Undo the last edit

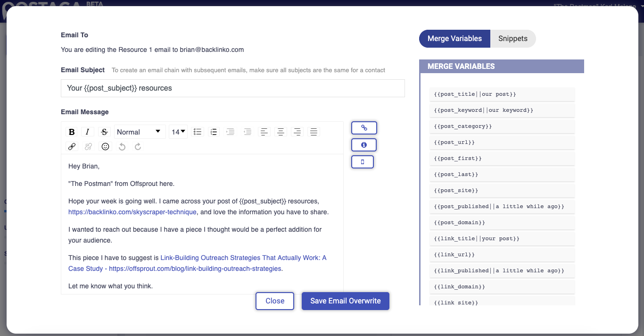(122, 147)
